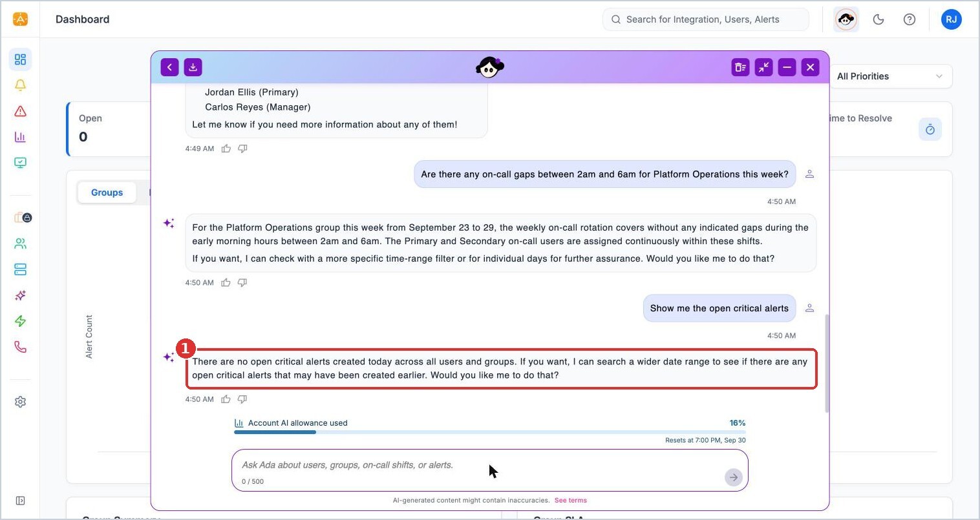The width and height of the screenshot is (980, 520).
Task: Click the Ada assistant avatar in the header
Action: pos(846,19)
